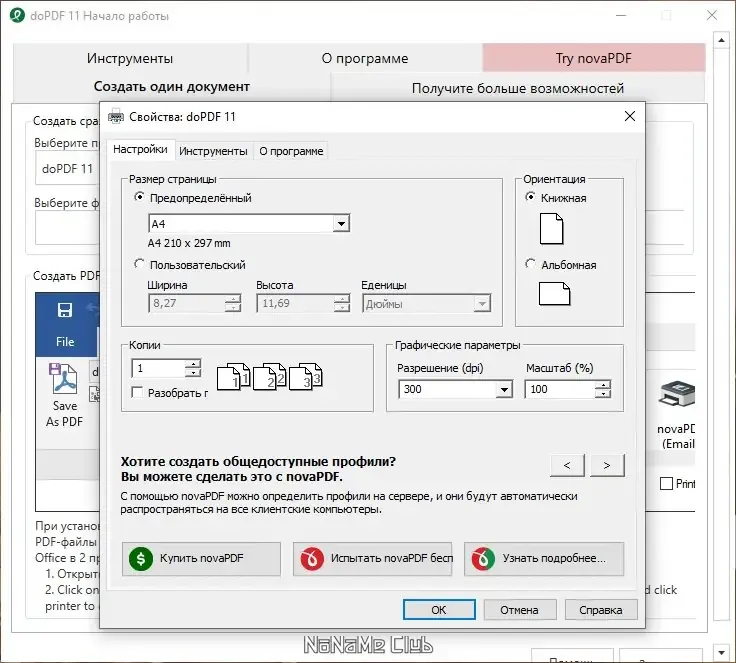This screenshot has height=663, width=736.
Task: Click the Справка button
Action: (601, 610)
